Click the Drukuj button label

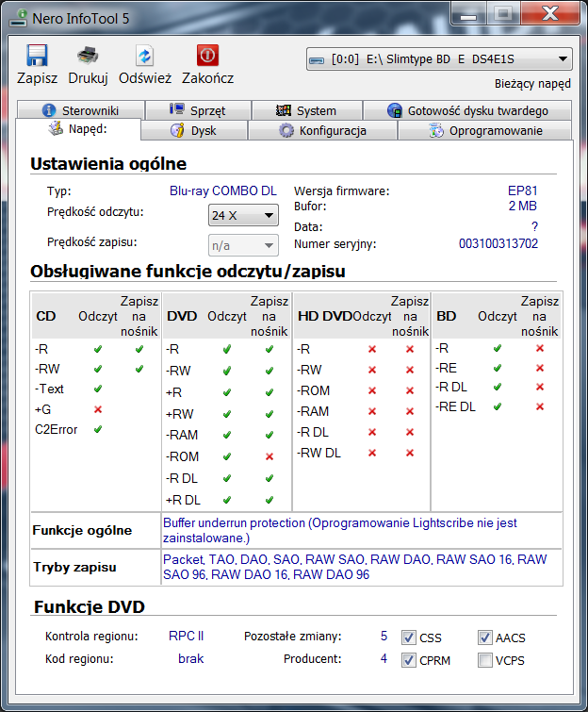point(88,78)
